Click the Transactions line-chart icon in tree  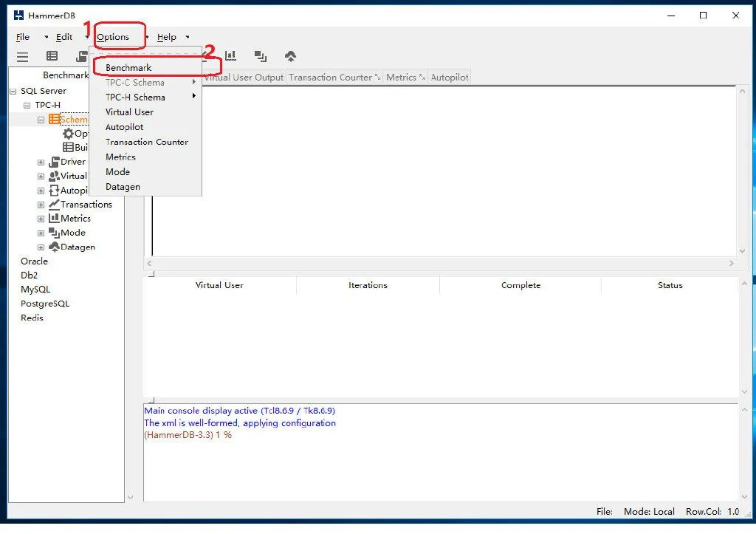[x=54, y=204]
